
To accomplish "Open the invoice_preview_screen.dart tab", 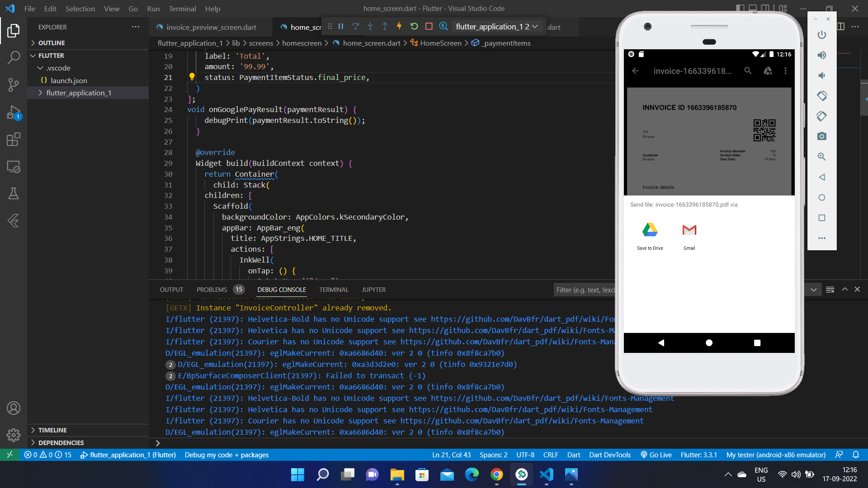I will 211,27.
